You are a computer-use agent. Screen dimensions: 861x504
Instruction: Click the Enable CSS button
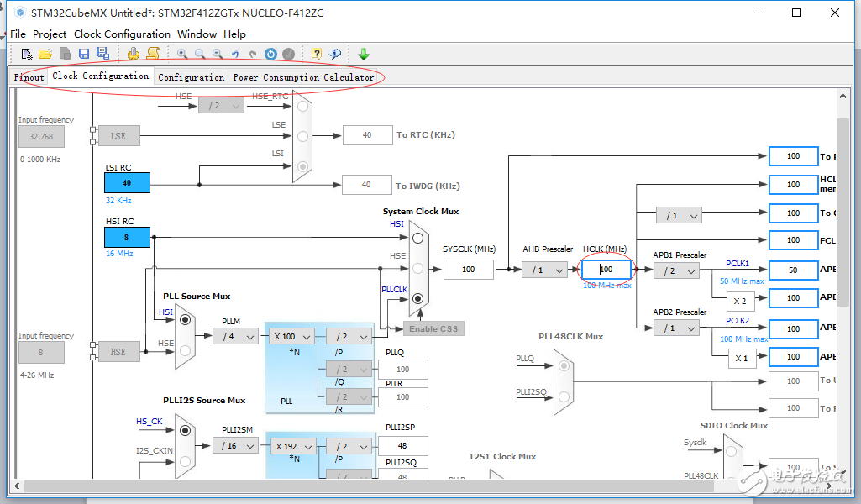[433, 328]
